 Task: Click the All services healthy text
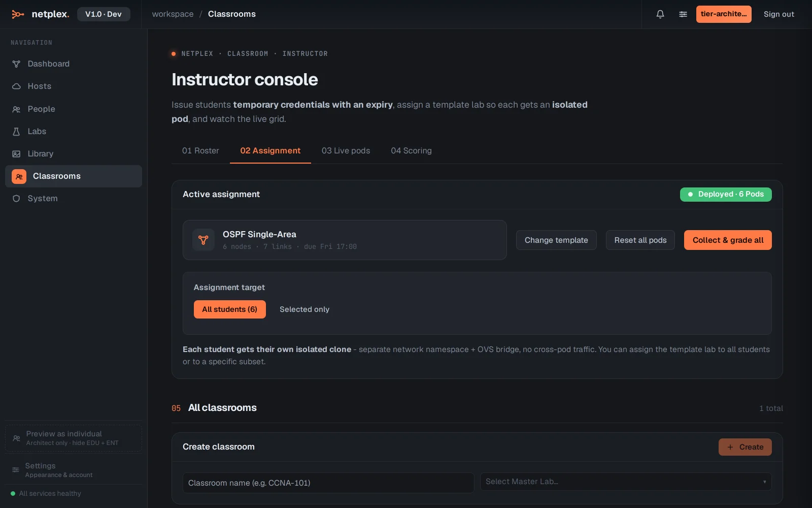[x=50, y=493]
